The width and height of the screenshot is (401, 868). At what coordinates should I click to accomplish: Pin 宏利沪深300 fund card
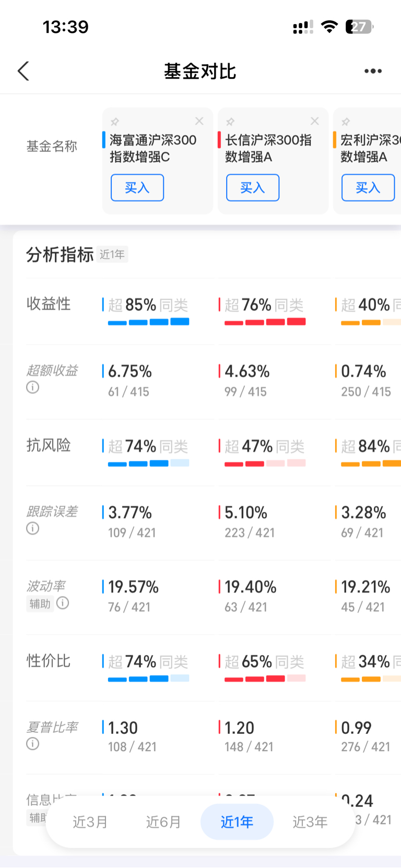[x=345, y=122]
